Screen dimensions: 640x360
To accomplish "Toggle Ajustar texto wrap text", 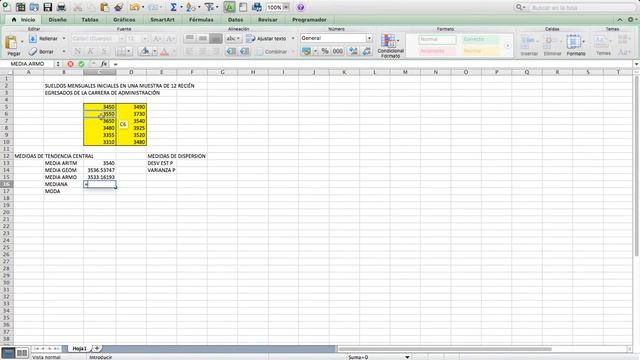I will (x=266, y=38).
